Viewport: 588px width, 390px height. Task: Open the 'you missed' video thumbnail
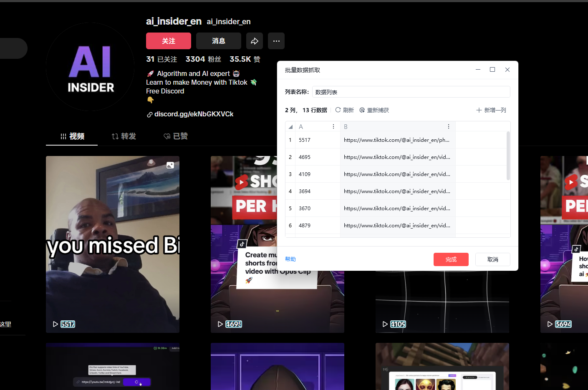113,244
